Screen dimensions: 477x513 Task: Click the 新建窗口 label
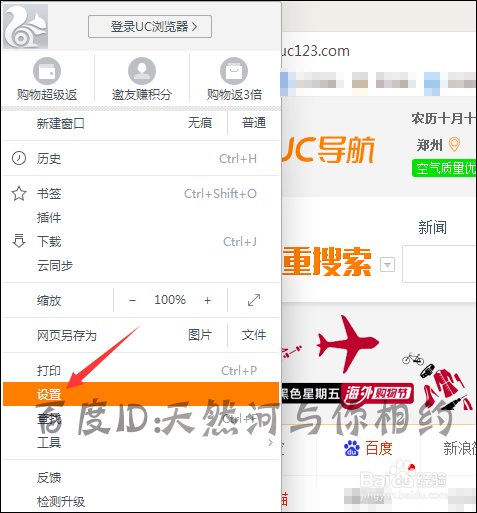tap(60, 124)
